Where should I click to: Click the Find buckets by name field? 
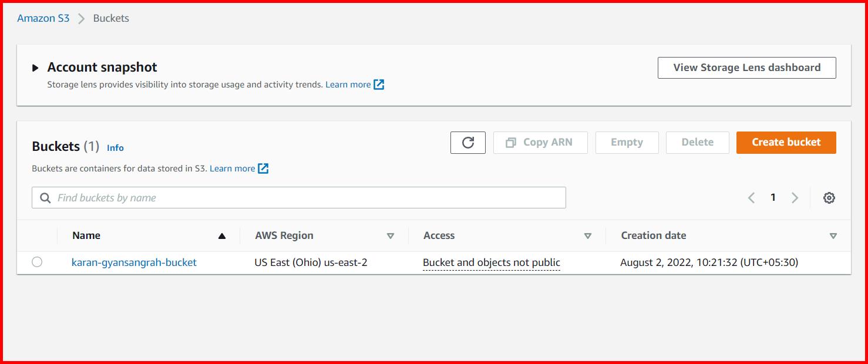coord(235,197)
